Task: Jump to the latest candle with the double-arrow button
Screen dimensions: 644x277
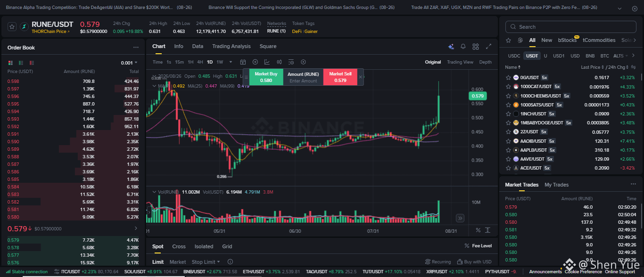Action: [x=460, y=218]
